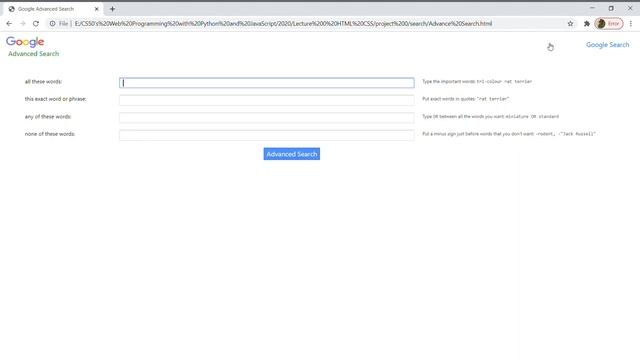This screenshot has height=360, width=640.
Task: Open the profile avatar showing Error
Action: [x=609, y=24]
